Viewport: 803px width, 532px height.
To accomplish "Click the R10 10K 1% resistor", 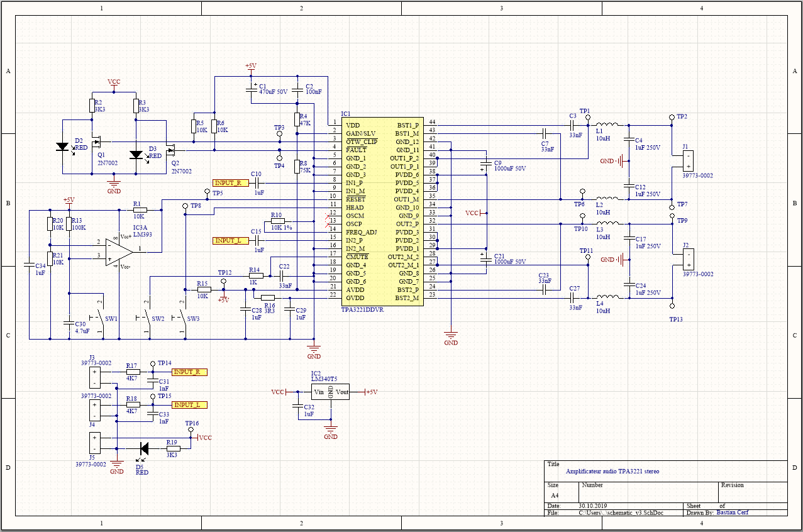I will [277, 221].
